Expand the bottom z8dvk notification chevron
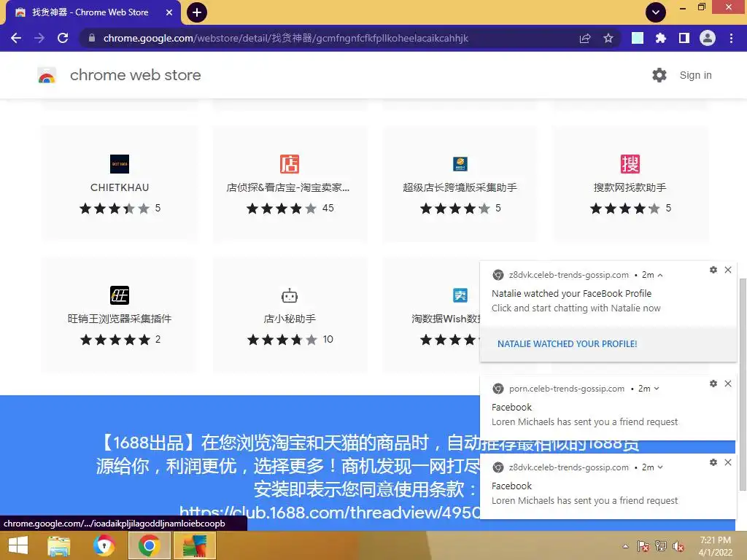The width and height of the screenshot is (747, 560). tap(659, 467)
